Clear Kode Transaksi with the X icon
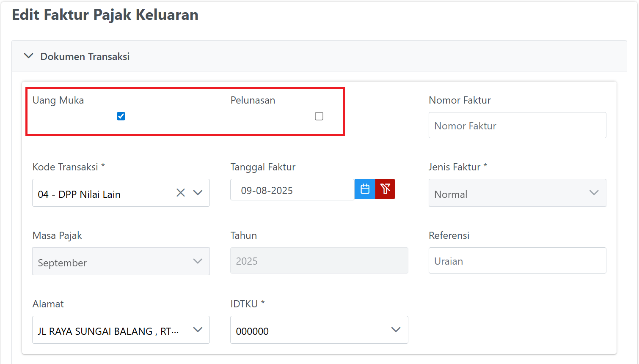Image resolution: width=639 pixels, height=364 pixels. [180, 193]
